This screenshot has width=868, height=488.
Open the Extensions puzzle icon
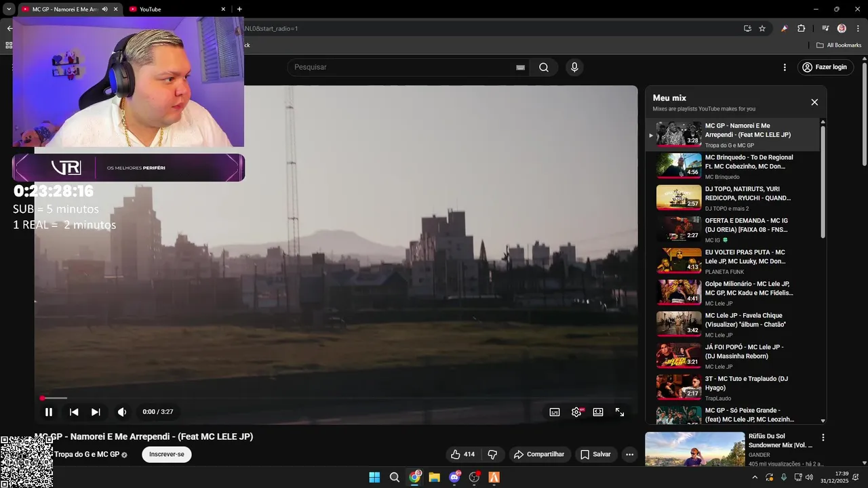tap(802, 28)
